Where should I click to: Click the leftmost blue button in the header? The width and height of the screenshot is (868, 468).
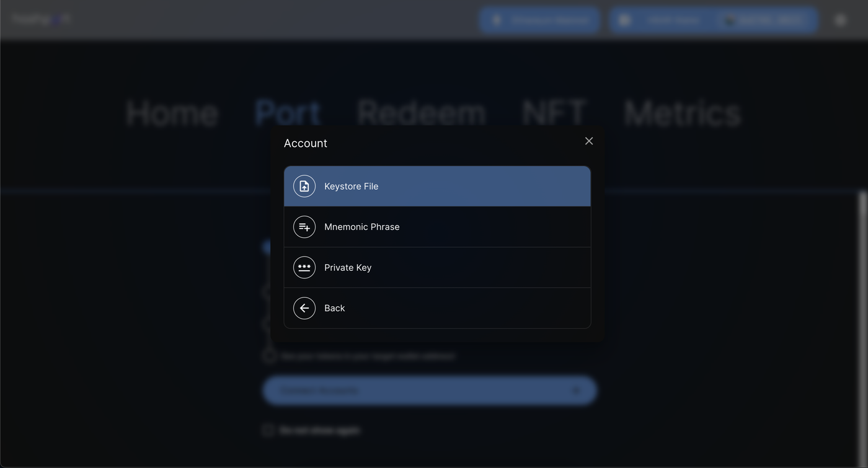(x=539, y=20)
